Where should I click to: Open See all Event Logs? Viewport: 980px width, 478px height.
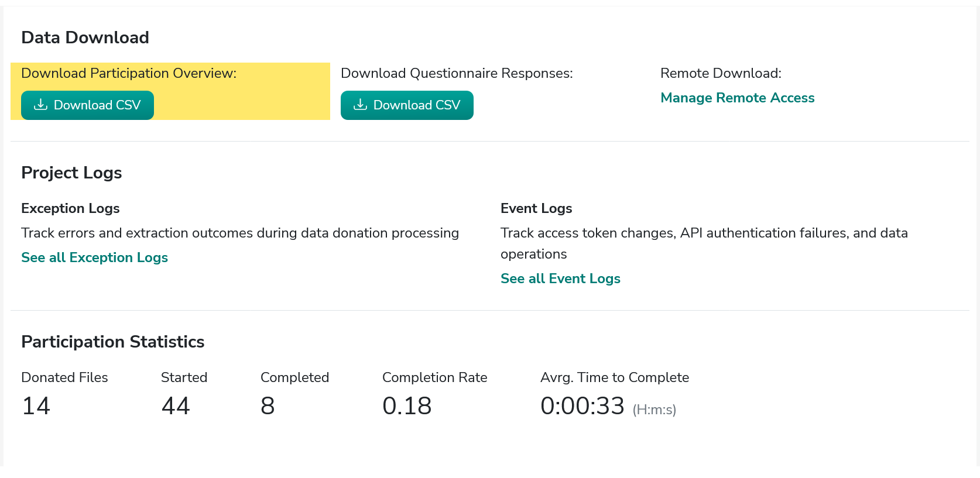pos(560,278)
